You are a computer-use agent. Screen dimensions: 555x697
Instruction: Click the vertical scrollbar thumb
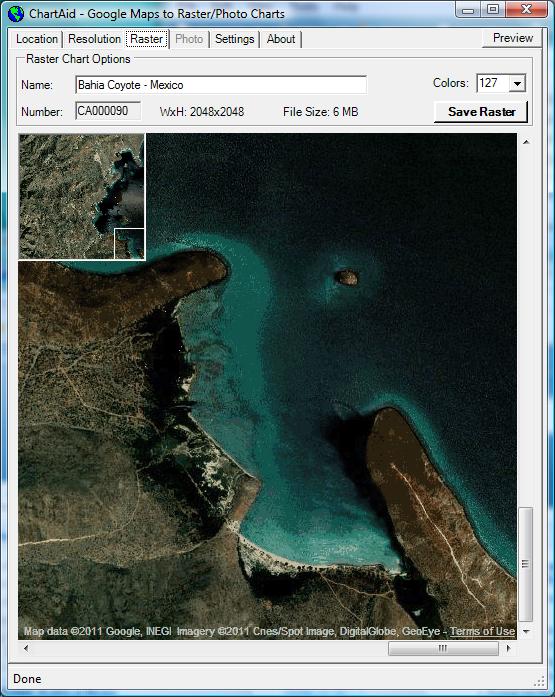tap(526, 565)
